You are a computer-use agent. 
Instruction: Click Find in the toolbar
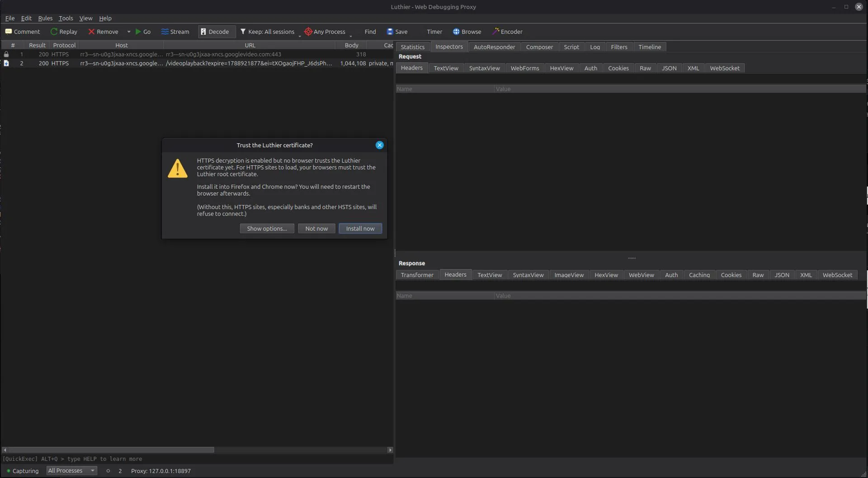[x=370, y=32]
